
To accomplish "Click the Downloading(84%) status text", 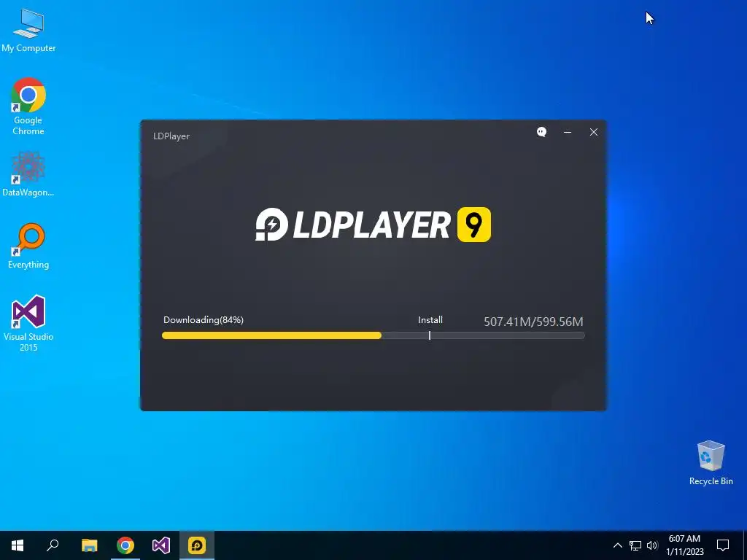I will tap(204, 320).
